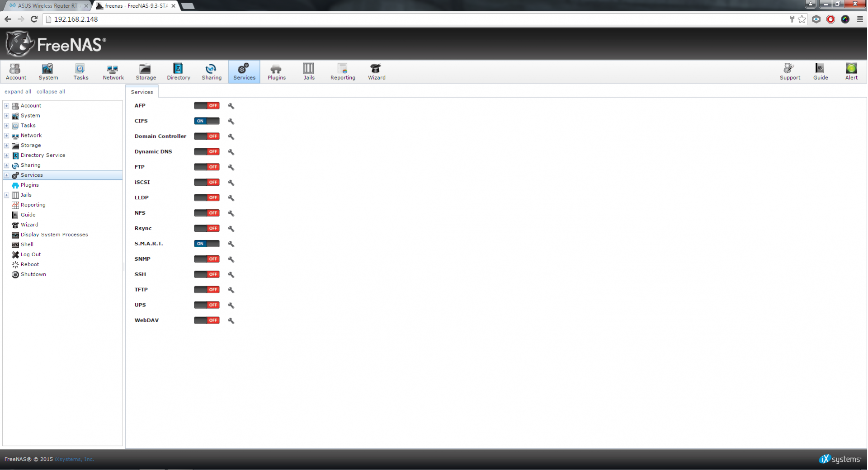Click the expand all link
The height and width of the screenshot is (470, 868).
(x=18, y=92)
